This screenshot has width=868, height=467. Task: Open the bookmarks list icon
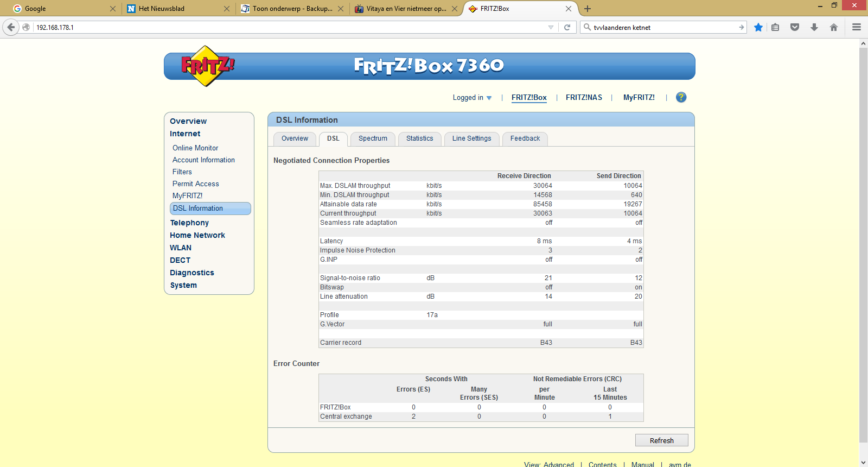point(775,27)
